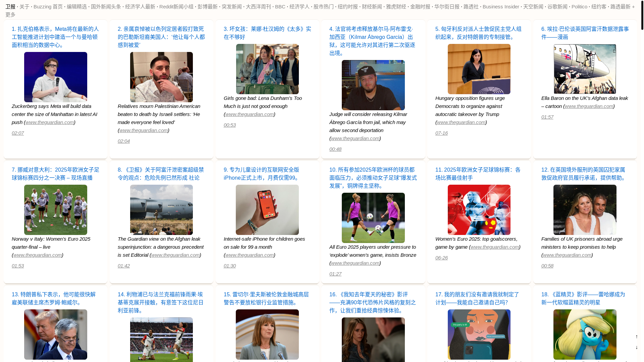Open 股市热门 navigation link
Viewport: 644px width, 362px height.
324,7
